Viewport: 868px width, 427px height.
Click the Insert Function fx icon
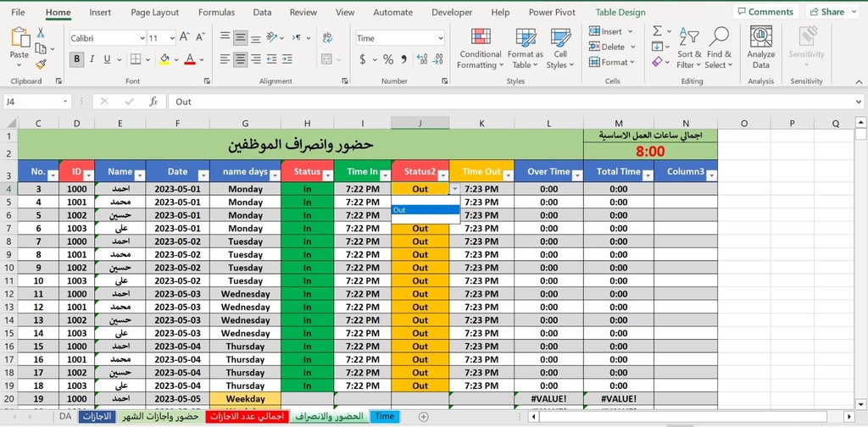(154, 101)
